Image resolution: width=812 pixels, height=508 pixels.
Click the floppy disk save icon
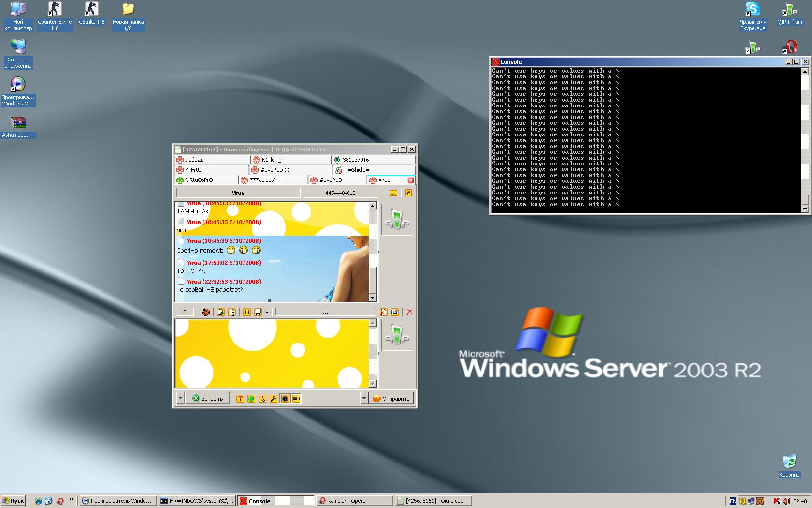258,312
